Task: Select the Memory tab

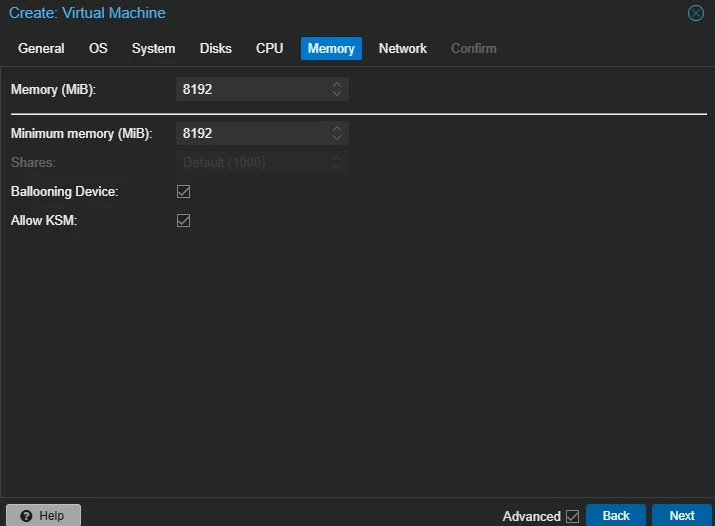Action: click(x=331, y=48)
